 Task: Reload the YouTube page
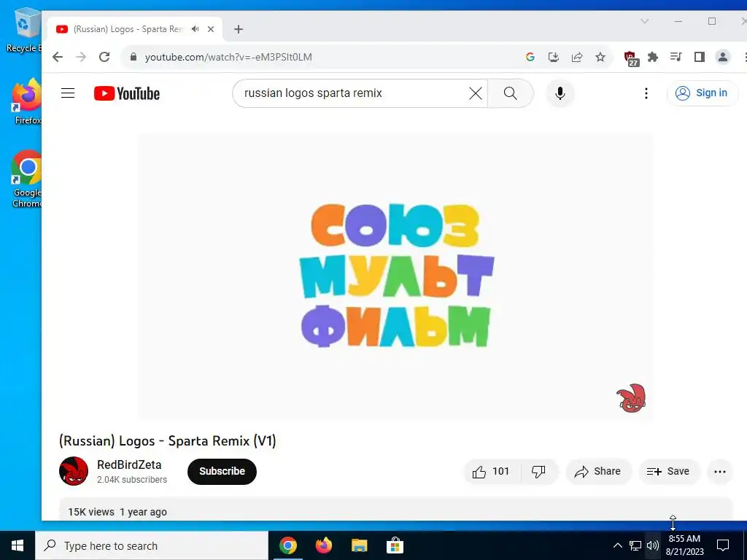pos(104,57)
